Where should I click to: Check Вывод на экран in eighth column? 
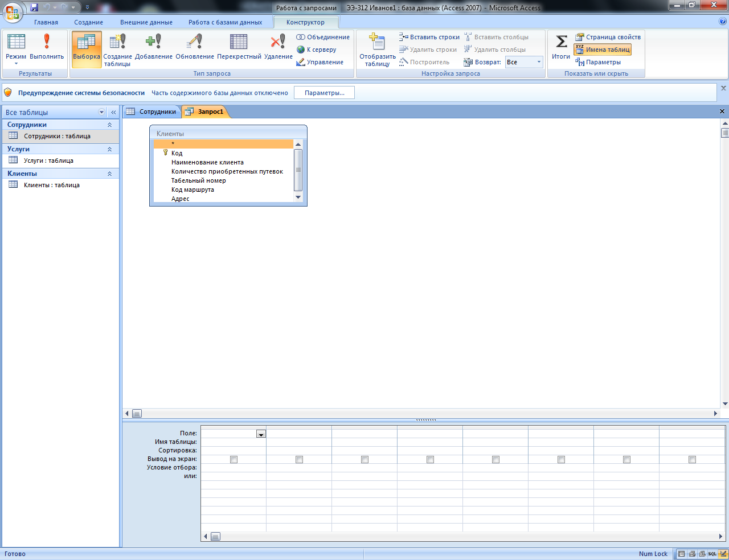tap(692, 459)
